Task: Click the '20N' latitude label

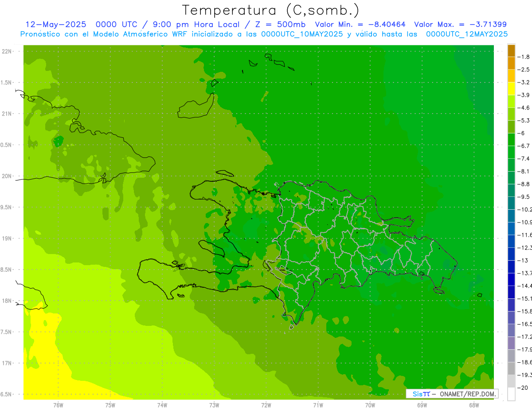Action: pyautogui.click(x=7, y=176)
